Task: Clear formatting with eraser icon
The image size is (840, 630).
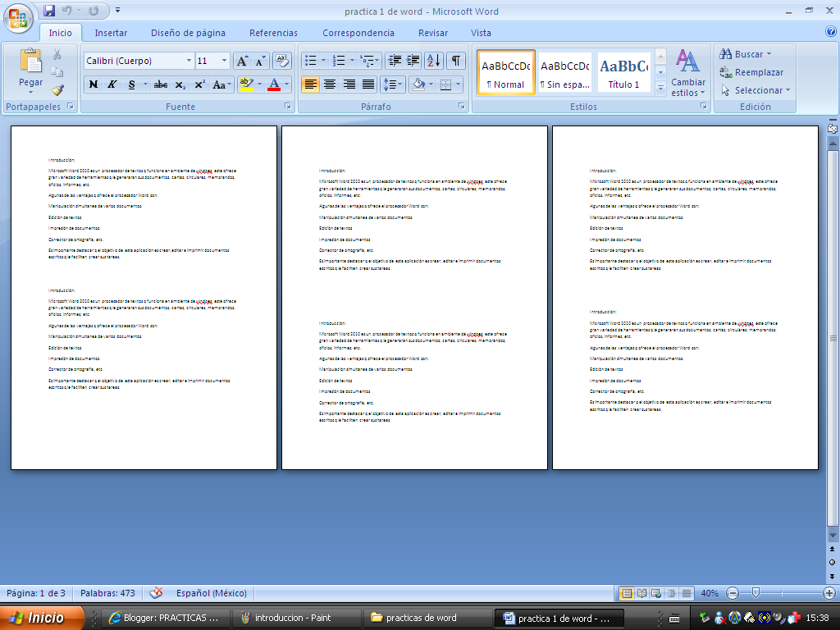Action: pos(282,61)
